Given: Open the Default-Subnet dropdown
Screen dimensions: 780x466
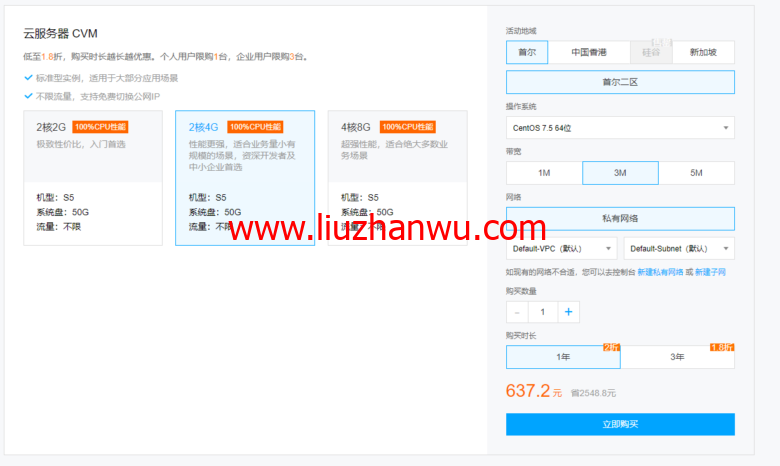Looking at the screenshot, I should 679,248.
